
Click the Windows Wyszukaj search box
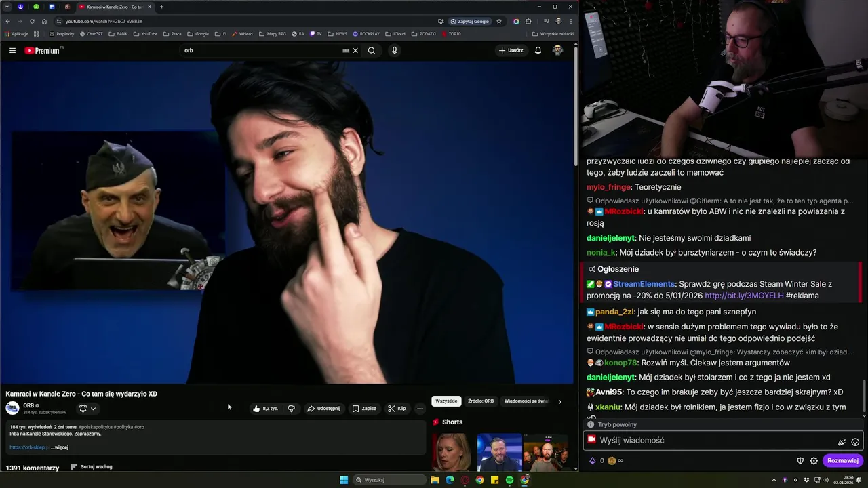click(x=389, y=480)
